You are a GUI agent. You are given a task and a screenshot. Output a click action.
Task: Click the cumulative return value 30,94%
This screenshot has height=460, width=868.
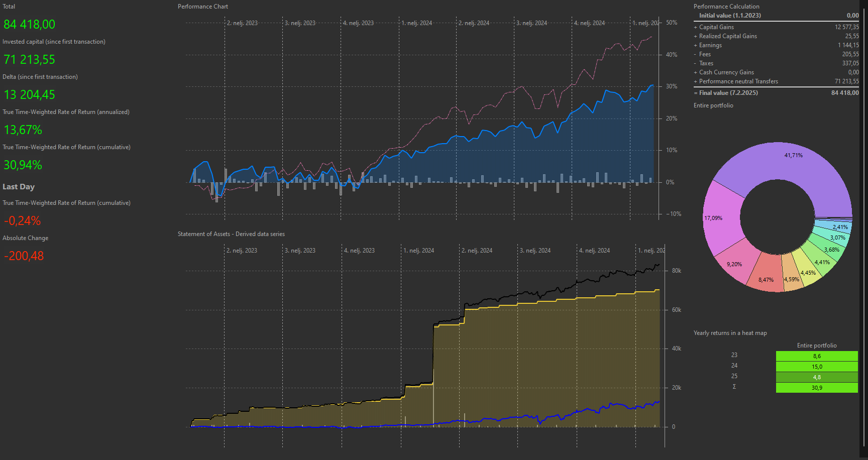pos(23,165)
